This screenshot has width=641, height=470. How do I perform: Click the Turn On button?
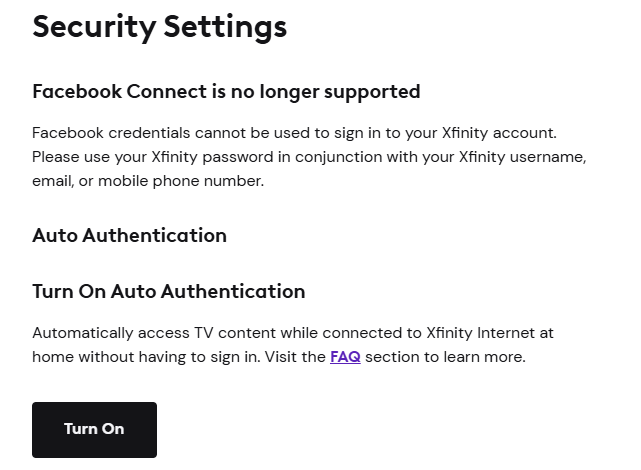(94, 429)
